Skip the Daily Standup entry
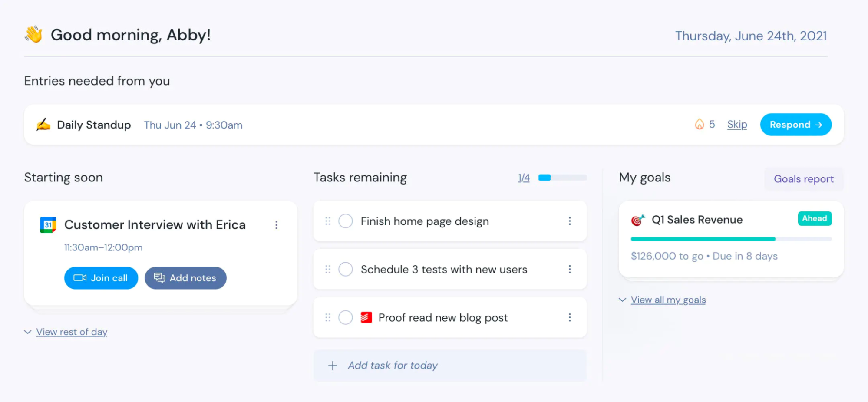 click(737, 125)
